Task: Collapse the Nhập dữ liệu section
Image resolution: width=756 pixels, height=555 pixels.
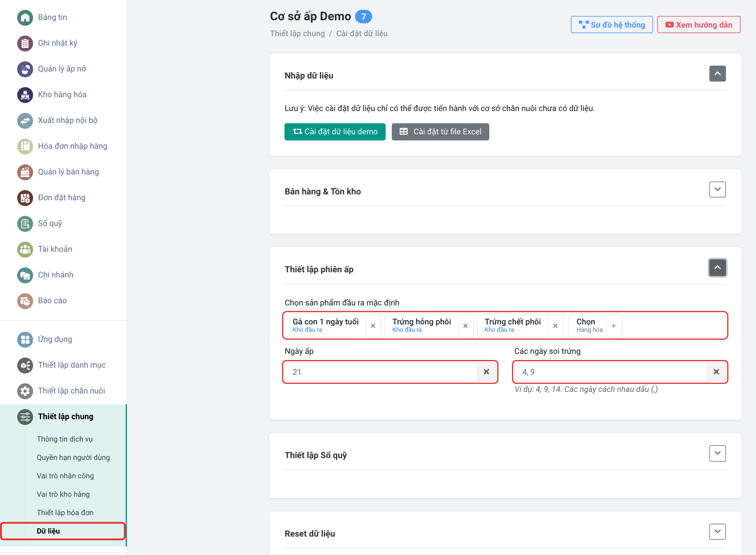Action: 717,74
